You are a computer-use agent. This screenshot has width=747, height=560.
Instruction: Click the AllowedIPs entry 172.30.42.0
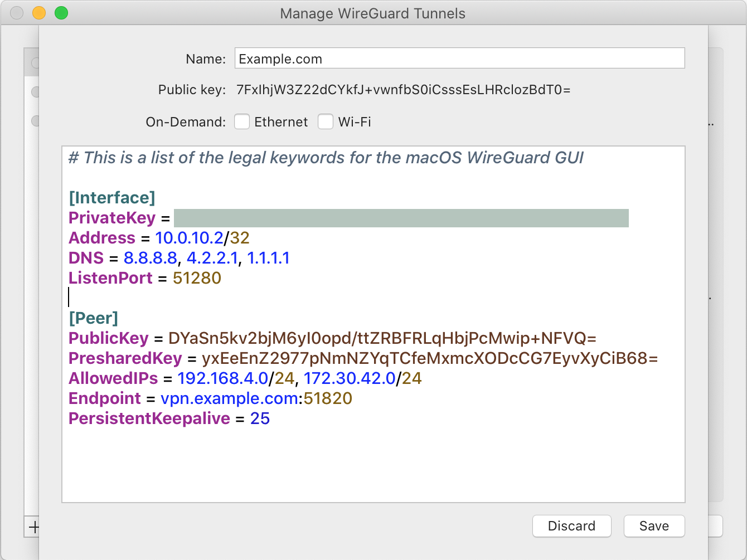(350, 378)
